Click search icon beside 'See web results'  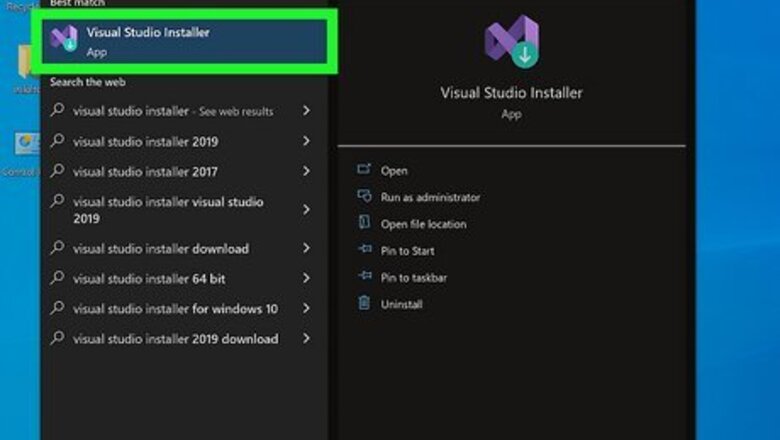coord(58,109)
